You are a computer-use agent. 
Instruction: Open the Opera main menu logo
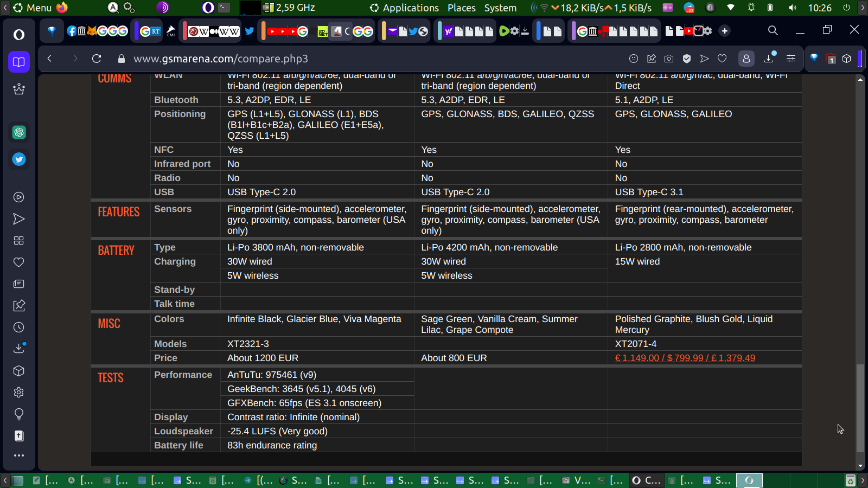[x=19, y=35]
